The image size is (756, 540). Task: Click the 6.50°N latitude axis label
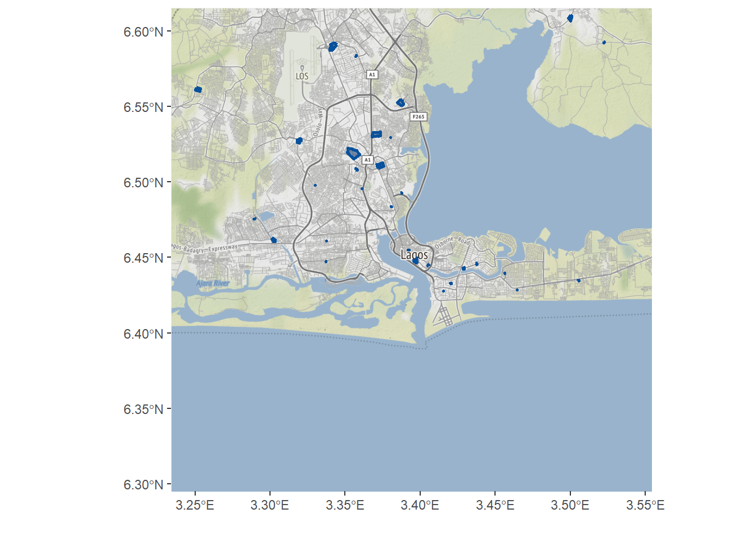tap(143, 183)
